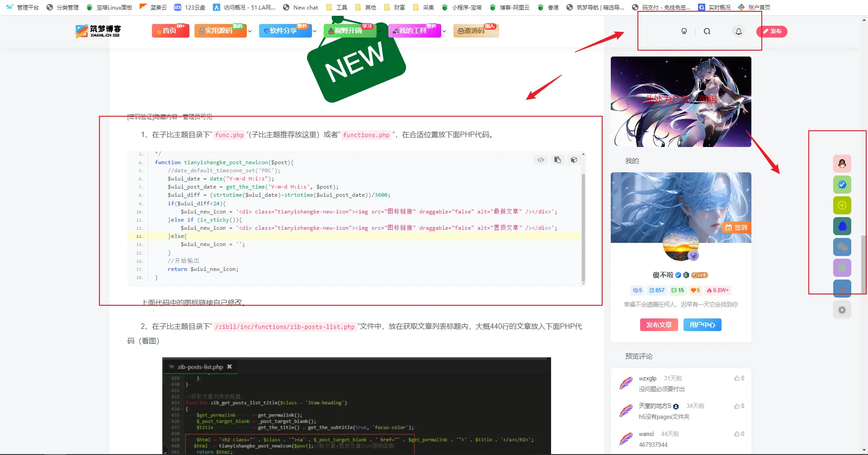Click commenter name wzxglp
Screen dimensions: 868x455
point(647,379)
